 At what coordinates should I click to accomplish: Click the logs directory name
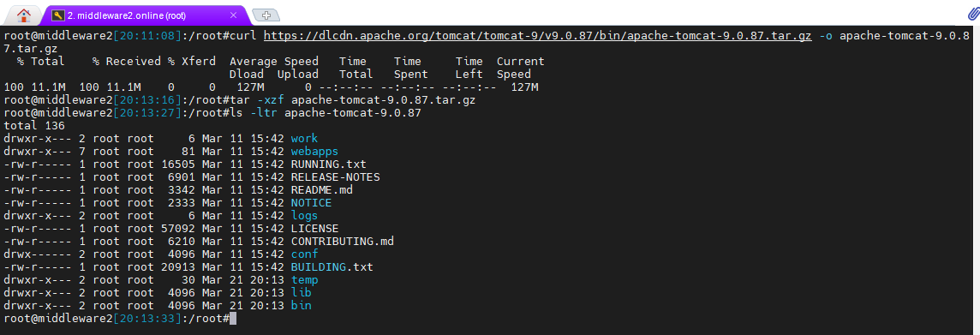pos(304,216)
